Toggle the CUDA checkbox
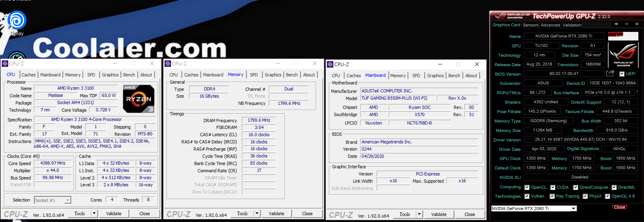This screenshot has width=644, height=222. [553, 187]
